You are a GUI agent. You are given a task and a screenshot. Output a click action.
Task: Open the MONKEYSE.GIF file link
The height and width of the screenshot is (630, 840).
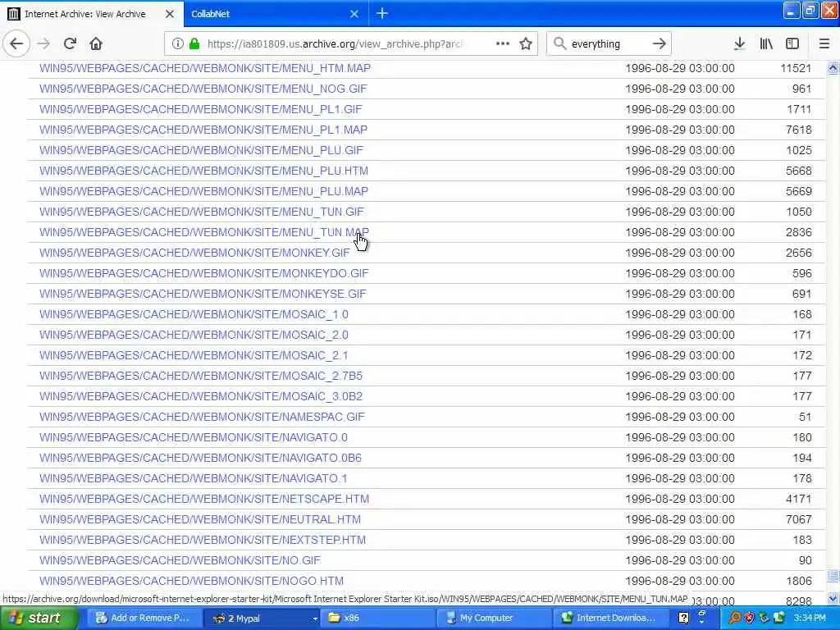click(x=203, y=294)
